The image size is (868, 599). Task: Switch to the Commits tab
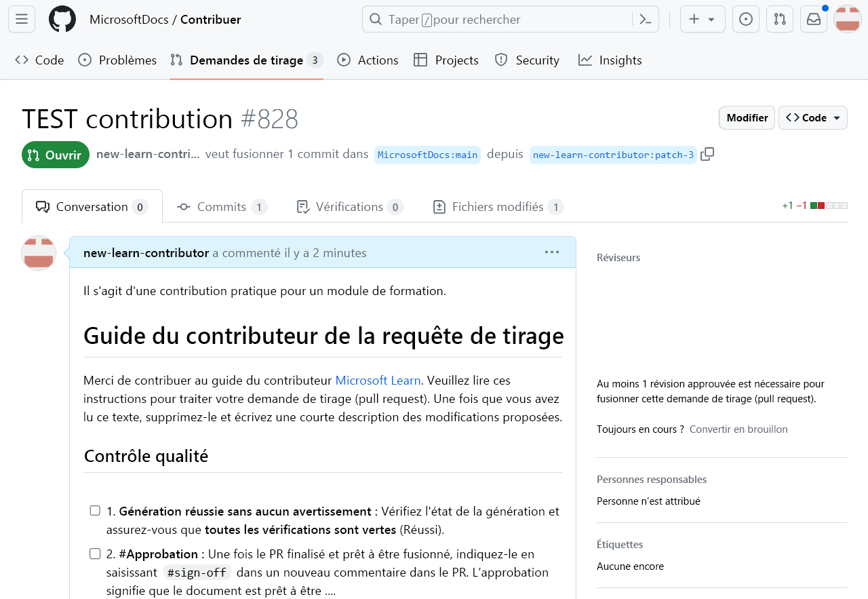coord(222,206)
